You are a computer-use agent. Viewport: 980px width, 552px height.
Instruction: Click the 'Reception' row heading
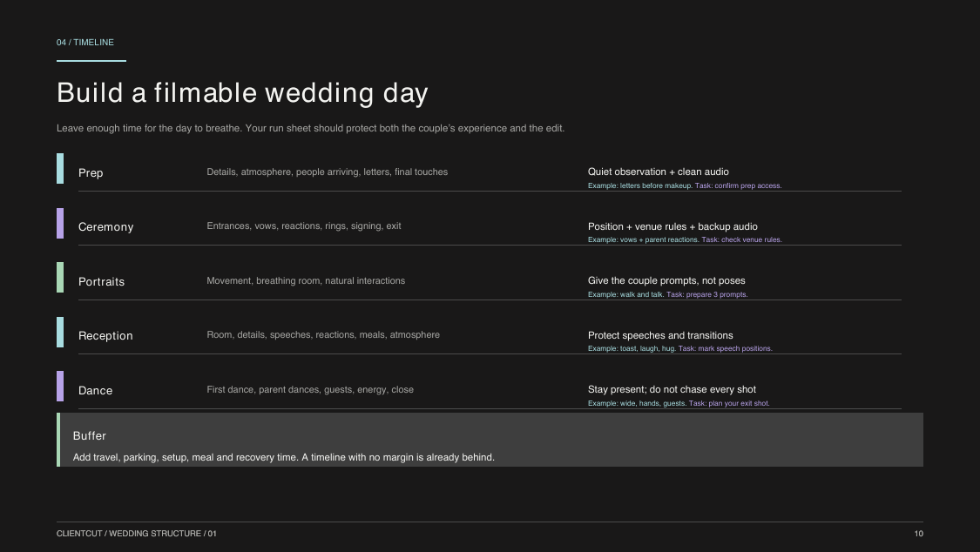[x=105, y=336]
